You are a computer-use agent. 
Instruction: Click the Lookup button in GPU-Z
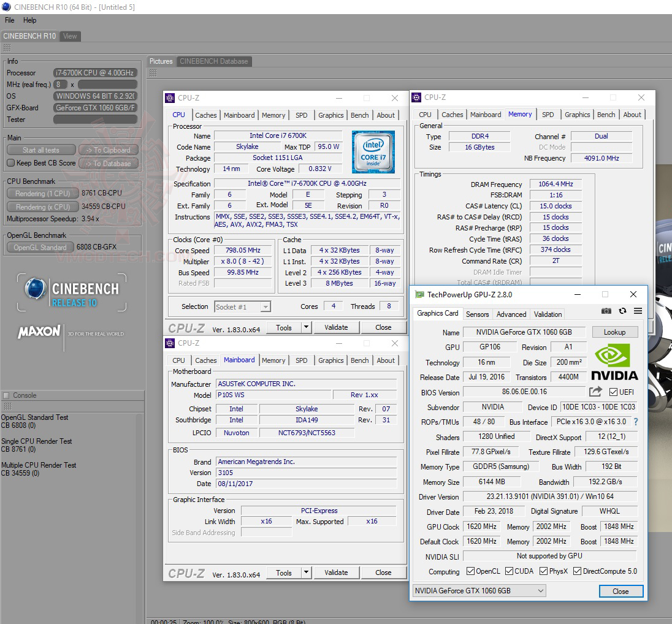614,332
